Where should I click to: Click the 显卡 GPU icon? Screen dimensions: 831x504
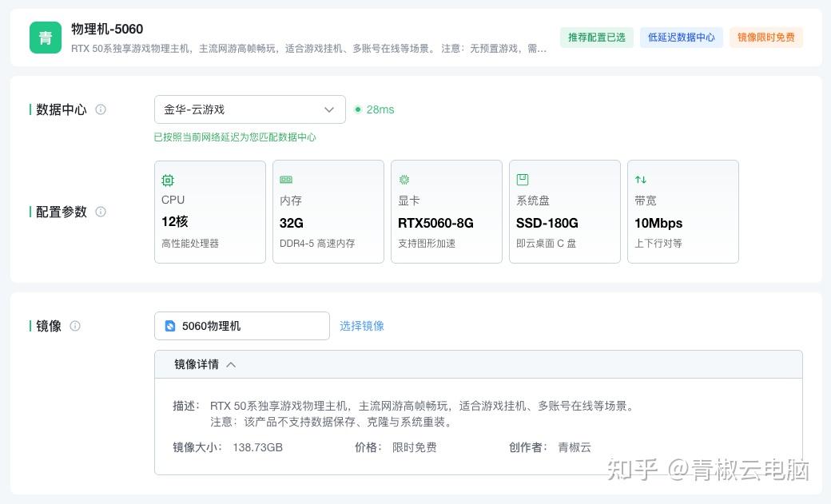coord(404,180)
